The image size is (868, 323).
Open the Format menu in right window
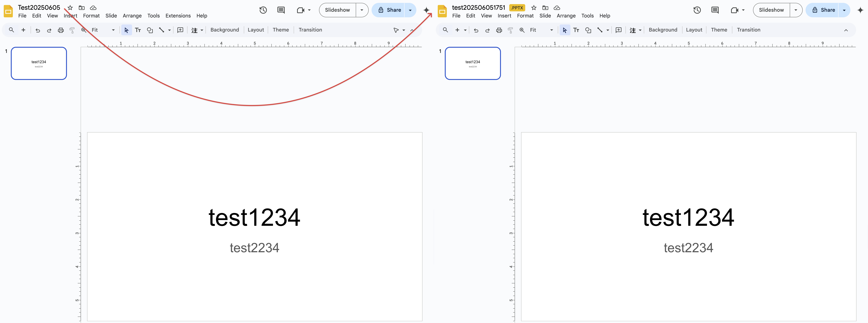point(525,16)
